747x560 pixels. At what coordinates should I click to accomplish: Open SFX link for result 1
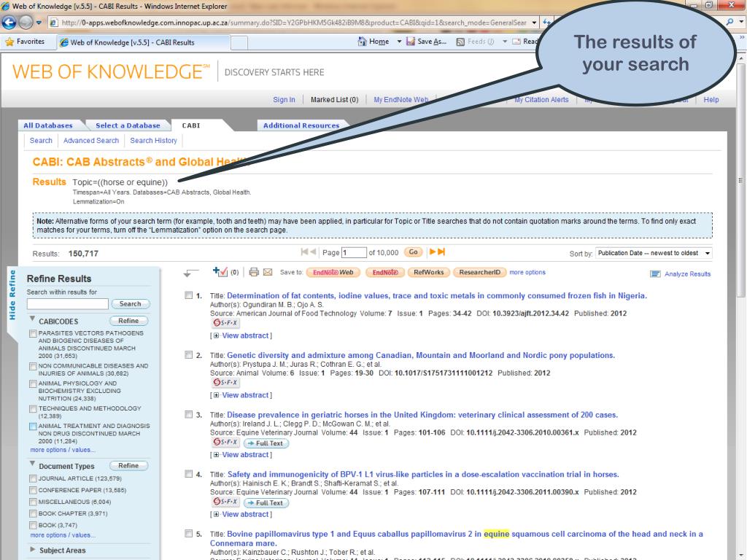[x=226, y=323]
